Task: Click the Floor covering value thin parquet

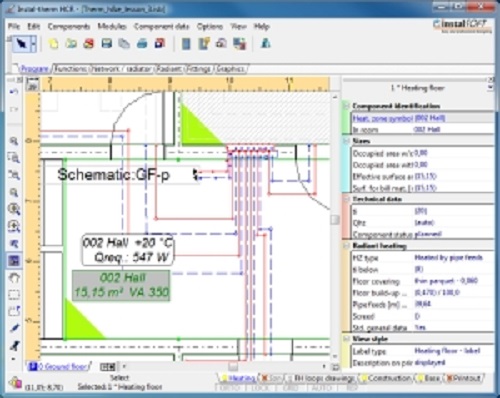Action: tap(446, 281)
